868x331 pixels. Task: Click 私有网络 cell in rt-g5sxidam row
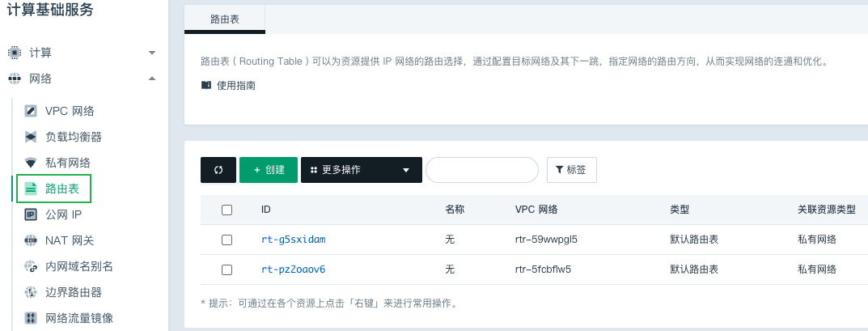(x=816, y=240)
